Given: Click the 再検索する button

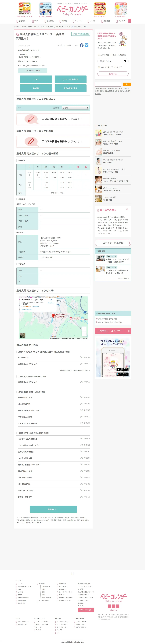Looking at the screenshot, I should (x=53, y=509).
